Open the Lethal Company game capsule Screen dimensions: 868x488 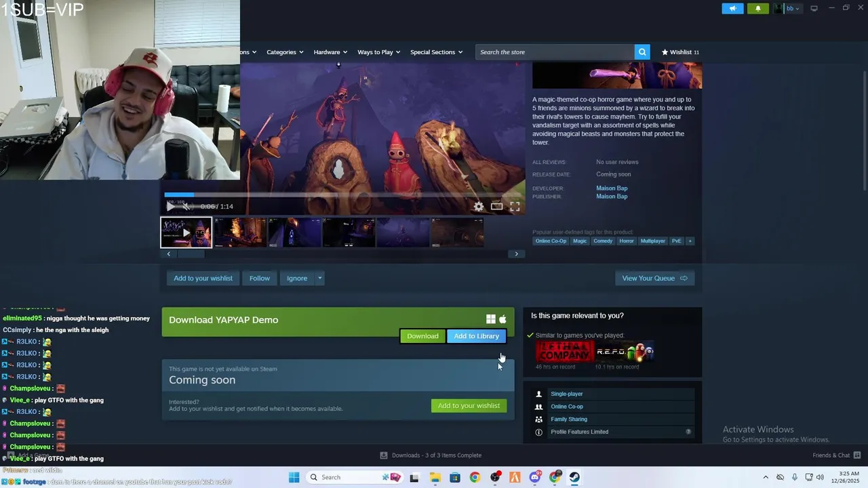[x=565, y=352]
